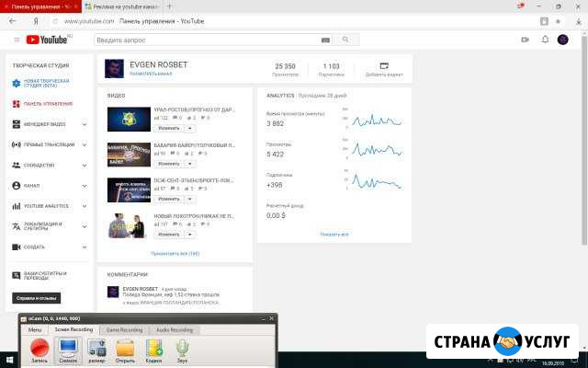Click the Кодеки codecs icon in oCam
This screenshot has height=368, width=588.
click(x=153, y=351)
